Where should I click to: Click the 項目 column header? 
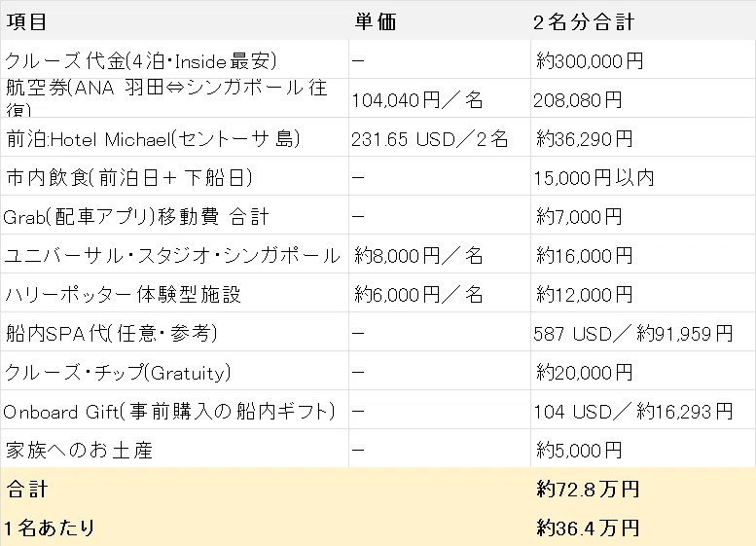pyautogui.click(x=26, y=21)
